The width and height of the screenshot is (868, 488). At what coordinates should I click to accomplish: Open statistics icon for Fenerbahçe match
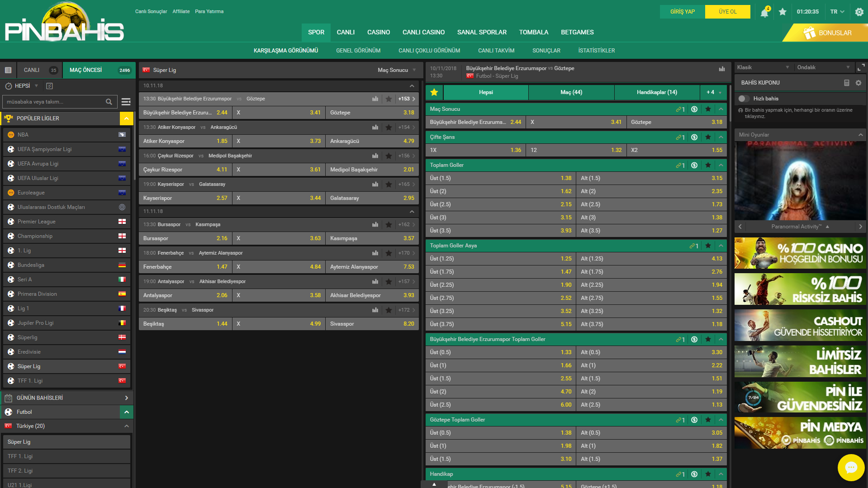point(375,253)
